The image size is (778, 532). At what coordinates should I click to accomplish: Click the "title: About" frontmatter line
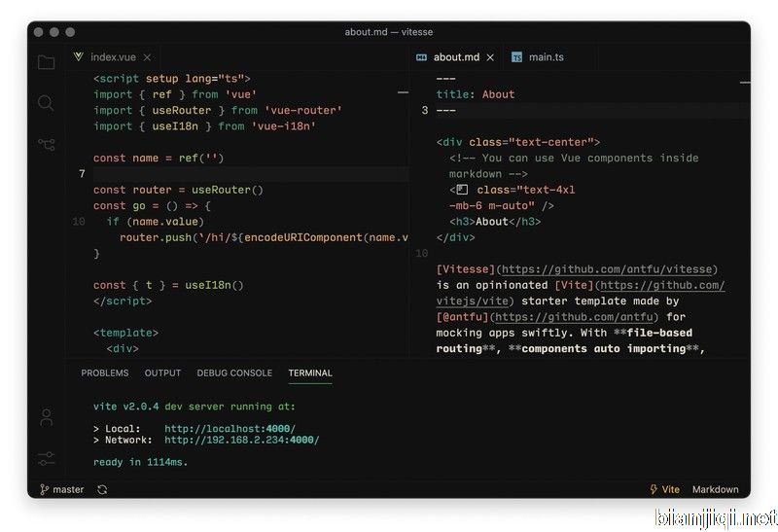pyautogui.click(x=476, y=94)
